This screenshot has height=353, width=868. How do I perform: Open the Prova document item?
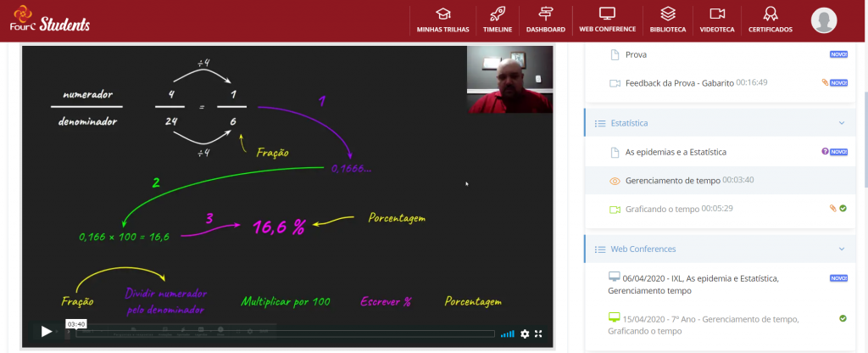[x=636, y=55]
